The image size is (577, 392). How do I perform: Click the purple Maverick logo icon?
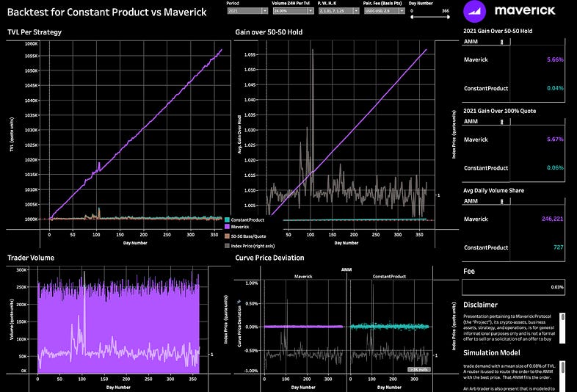coord(474,12)
